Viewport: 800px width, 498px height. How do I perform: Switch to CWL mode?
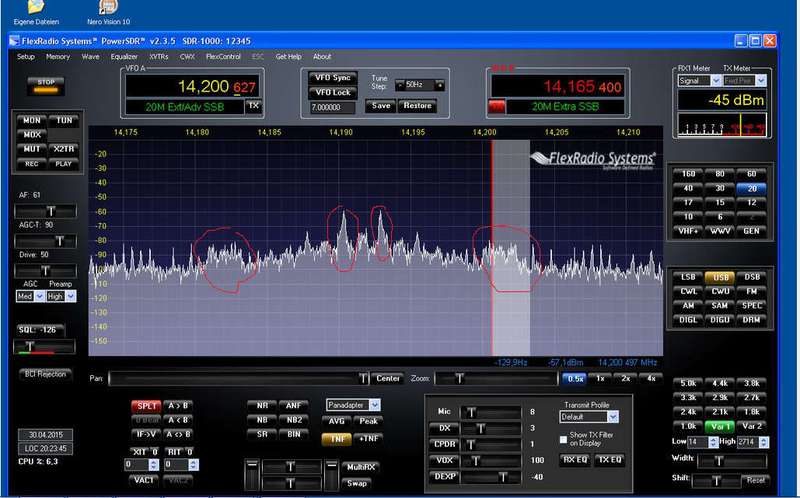tap(688, 291)
